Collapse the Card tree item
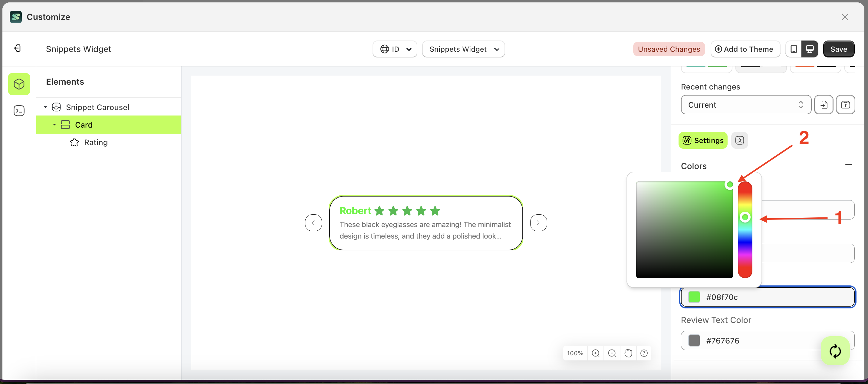The width and height of the screenshot is (868, 384). pyautogui.click(x=54, y=125)
